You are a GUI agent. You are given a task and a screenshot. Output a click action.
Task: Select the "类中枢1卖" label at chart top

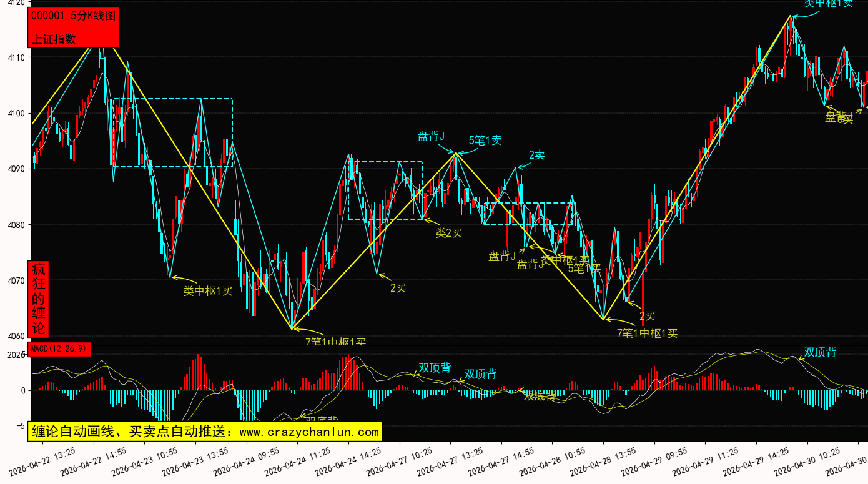click(x=828, y=4)
